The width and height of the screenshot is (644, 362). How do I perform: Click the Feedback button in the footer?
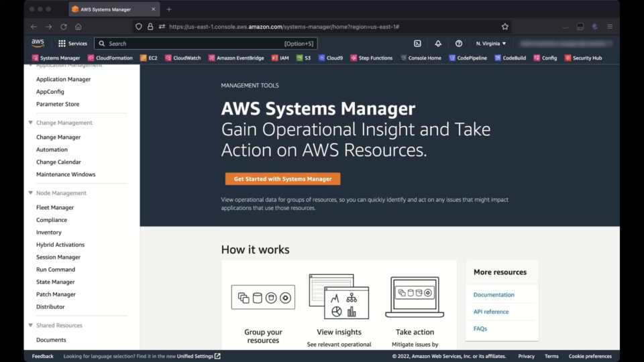43,356
